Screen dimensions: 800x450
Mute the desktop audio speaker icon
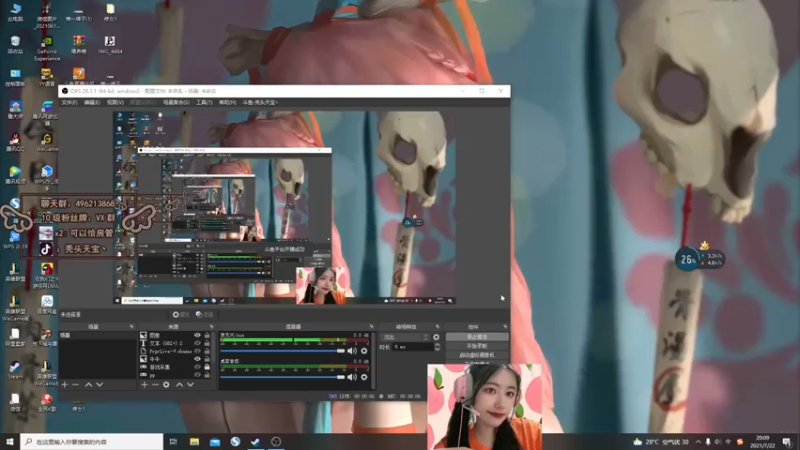point(352,377)
